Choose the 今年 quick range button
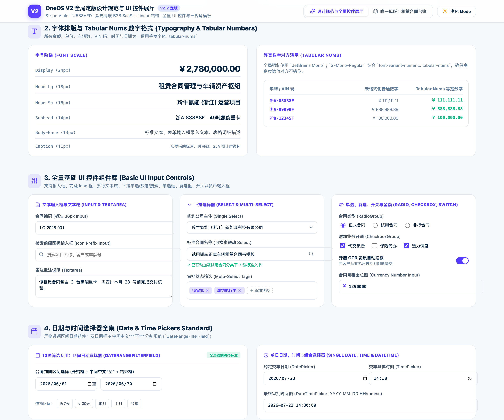Image resolution: width=504 pixels, height=420 pixels. (134, 403)
